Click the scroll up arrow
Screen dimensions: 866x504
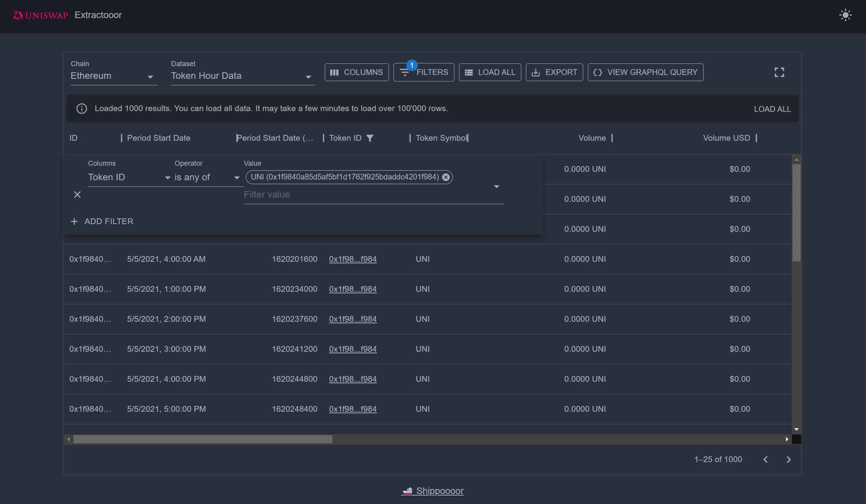pos(796,160)
